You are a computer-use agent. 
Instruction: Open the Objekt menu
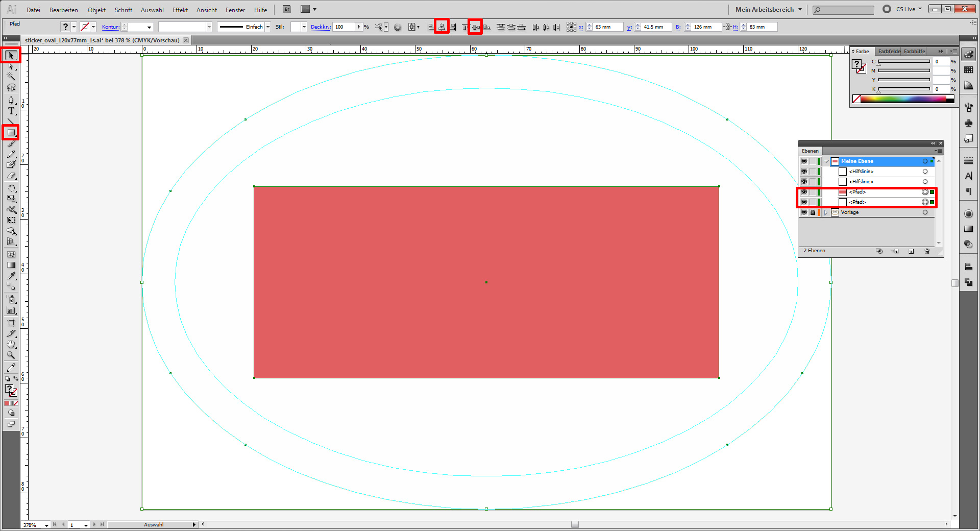pyautogui.click(x=96, y=10)
